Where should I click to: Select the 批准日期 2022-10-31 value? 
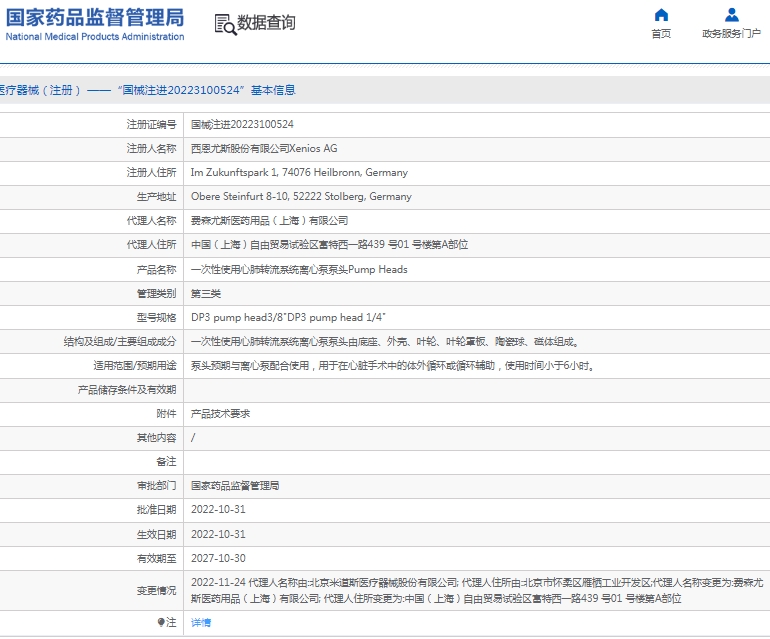[218, 509]
